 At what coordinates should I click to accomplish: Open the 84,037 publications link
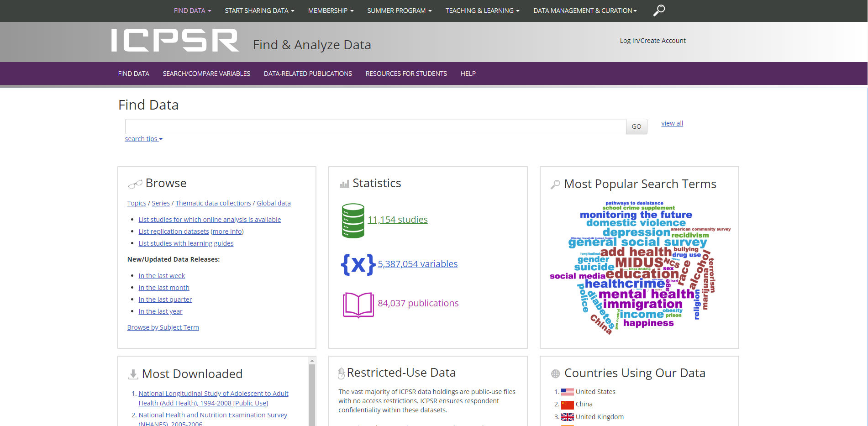[x=418, y=303]
